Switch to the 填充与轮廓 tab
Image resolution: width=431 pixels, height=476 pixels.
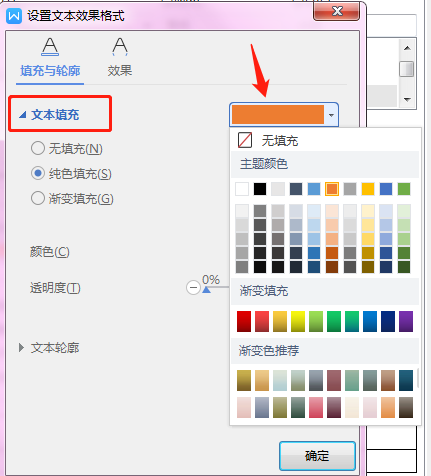click(x=50, y=70)
